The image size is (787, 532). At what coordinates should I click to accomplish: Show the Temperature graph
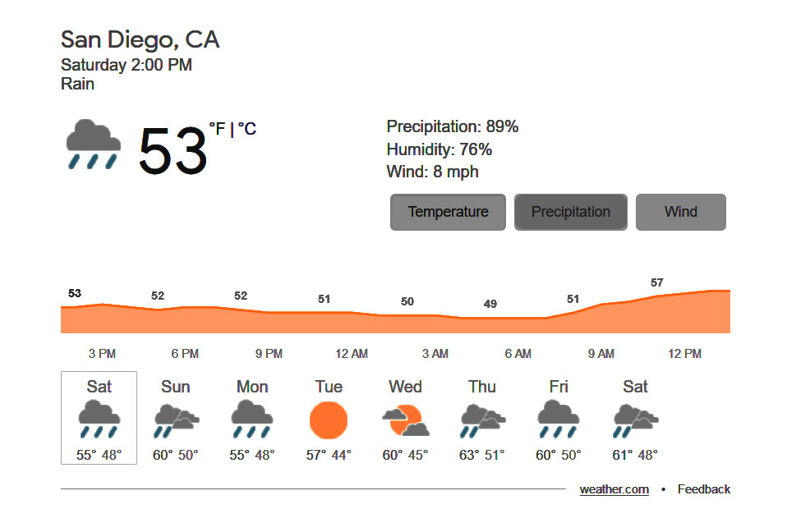(x=448, y=212)
